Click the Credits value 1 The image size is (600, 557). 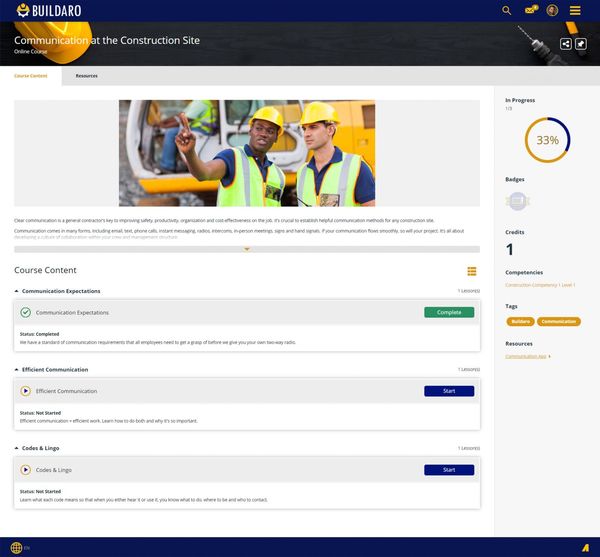point(509,249)
